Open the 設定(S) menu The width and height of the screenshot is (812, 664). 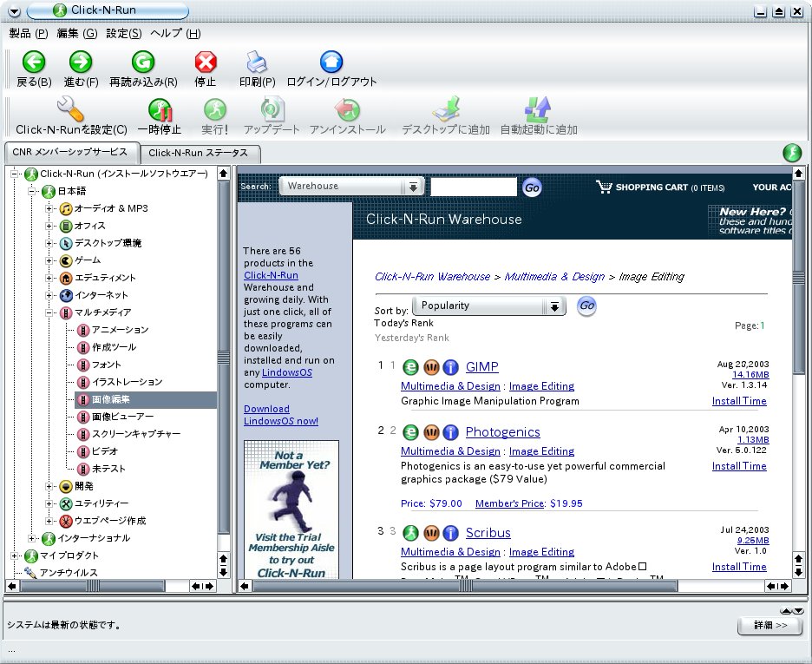point(124,34)
